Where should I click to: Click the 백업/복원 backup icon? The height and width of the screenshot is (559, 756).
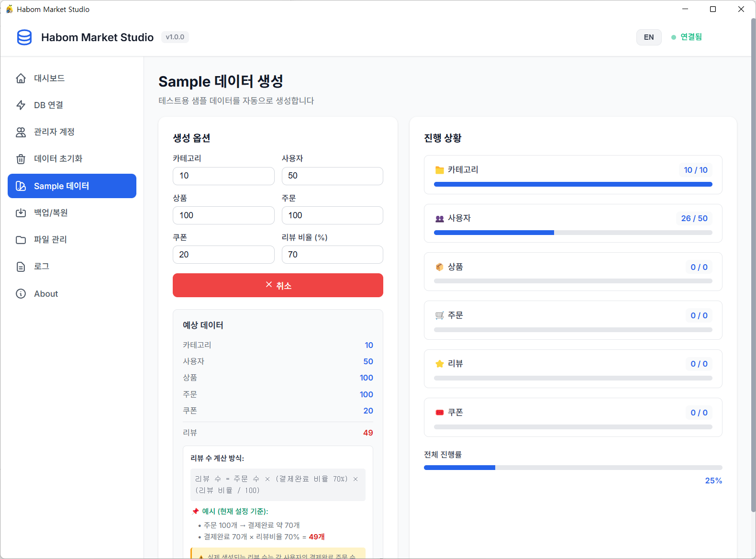click(21, 213)
